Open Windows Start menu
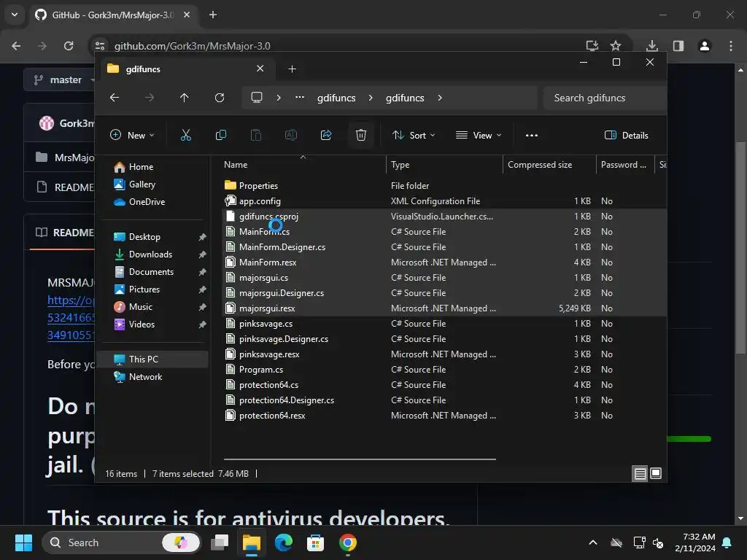This screenshot has width=747, height=560. pos(23,542)
